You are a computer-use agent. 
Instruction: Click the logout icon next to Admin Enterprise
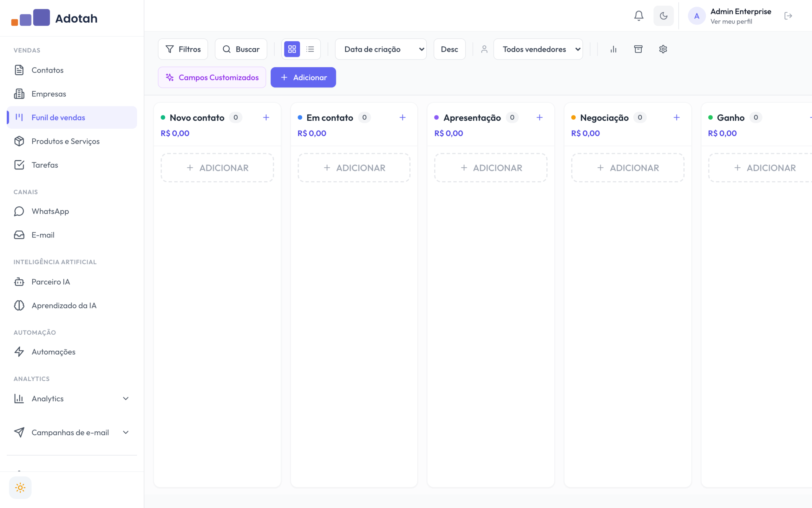(x=788, y=16)
